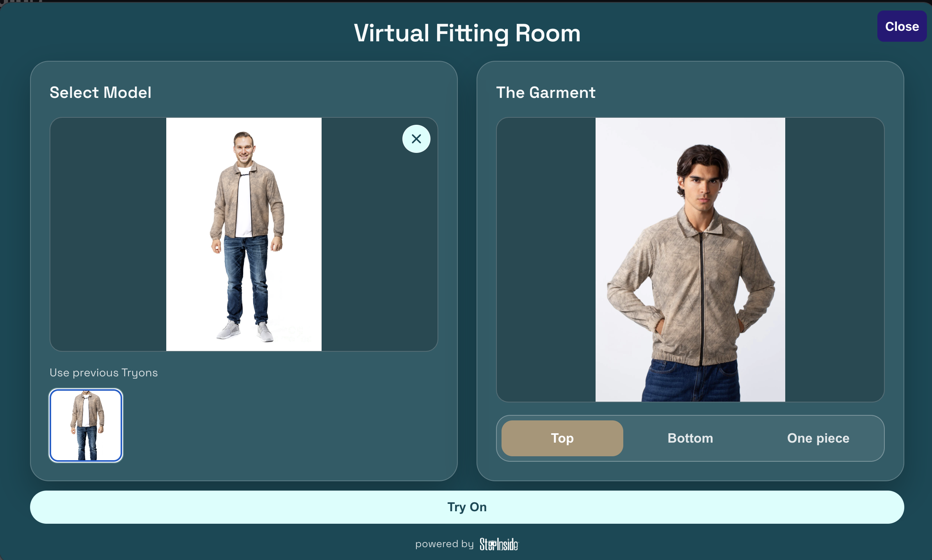This screenshot has width=932, height=560.
Task: Click the Virtual Fitting Room title
Action: [x=467, y=33]
